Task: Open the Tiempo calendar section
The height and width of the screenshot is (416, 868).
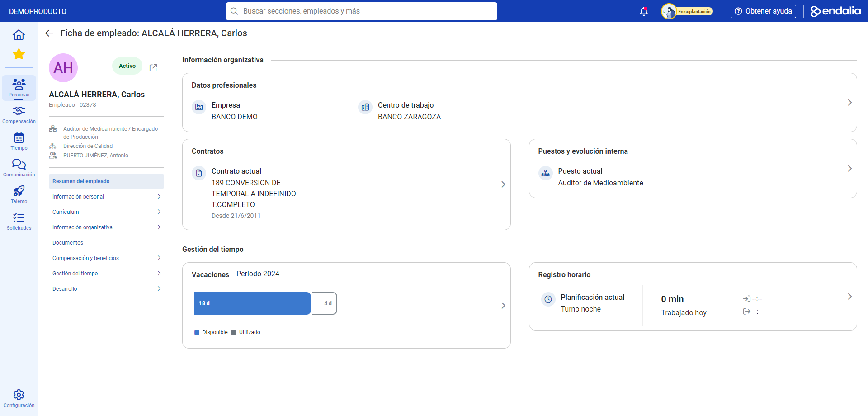Action: [x=19, y=141]
